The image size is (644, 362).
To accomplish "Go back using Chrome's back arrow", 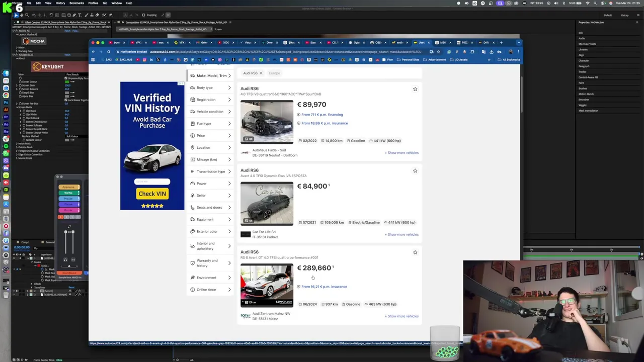I will 93,52.
